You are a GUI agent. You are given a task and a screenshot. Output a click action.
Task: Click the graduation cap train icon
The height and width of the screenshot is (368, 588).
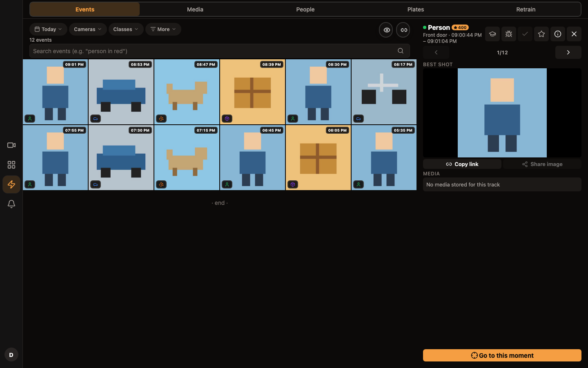tap(492, 34)
